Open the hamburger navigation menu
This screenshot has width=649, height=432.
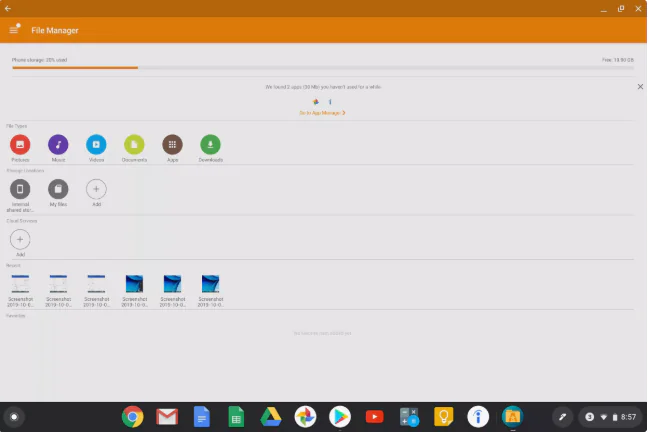[x=14, y=29]
